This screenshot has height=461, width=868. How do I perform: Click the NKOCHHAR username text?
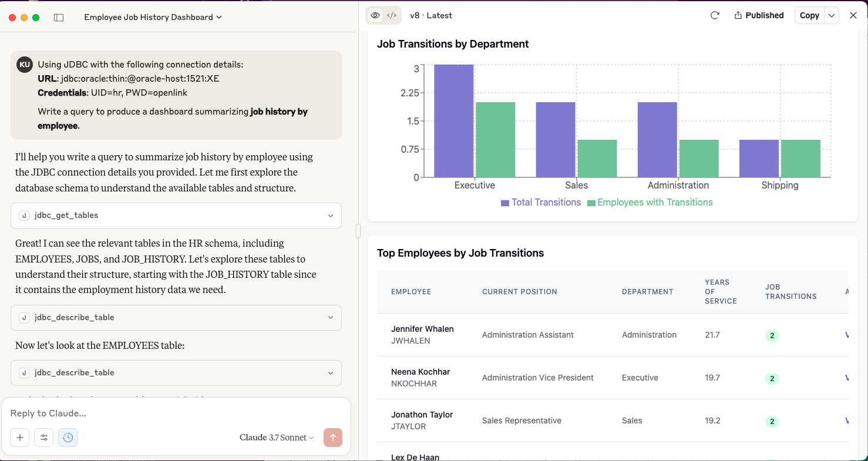[x=414, y=383]
